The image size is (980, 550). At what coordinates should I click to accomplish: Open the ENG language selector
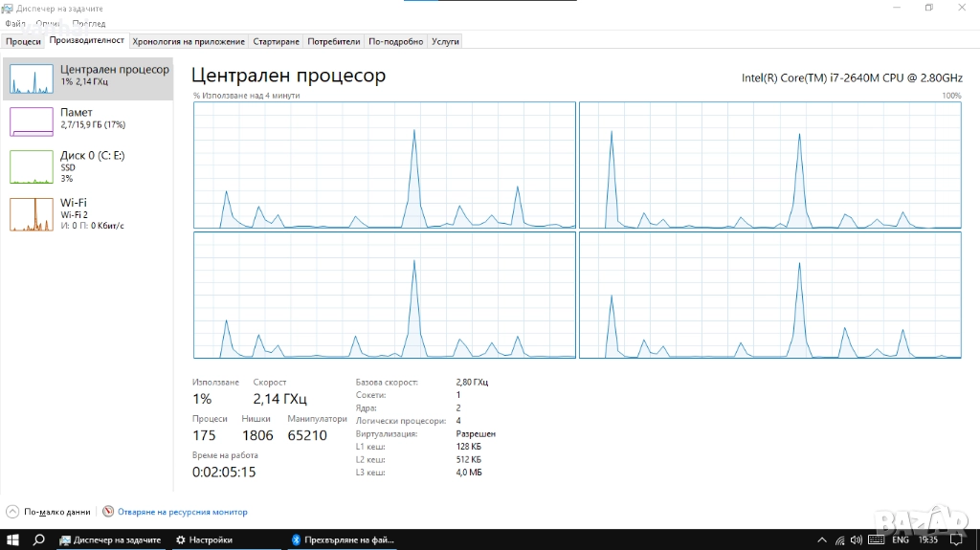[900, 540]
